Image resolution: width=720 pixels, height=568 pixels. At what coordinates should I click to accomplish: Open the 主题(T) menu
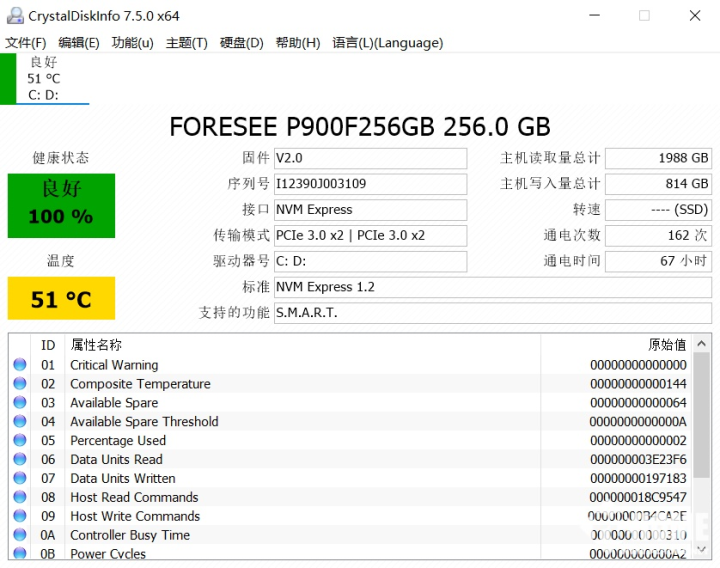(x=187, y=43)
